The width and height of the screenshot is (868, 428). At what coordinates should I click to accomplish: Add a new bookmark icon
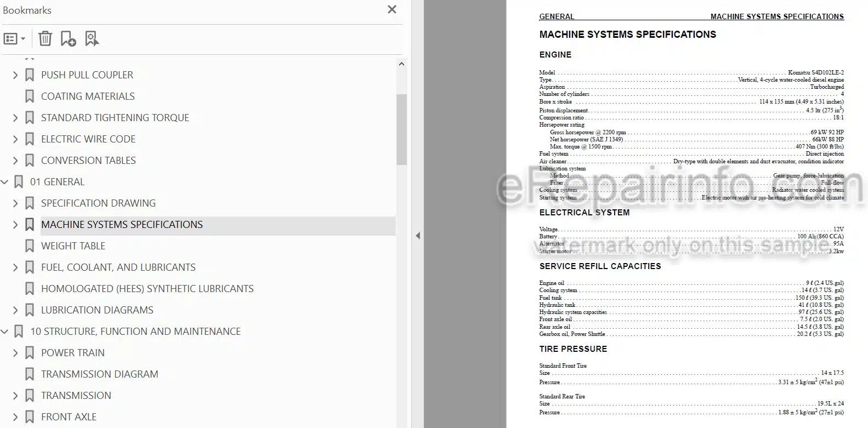(x=69, y=39)
